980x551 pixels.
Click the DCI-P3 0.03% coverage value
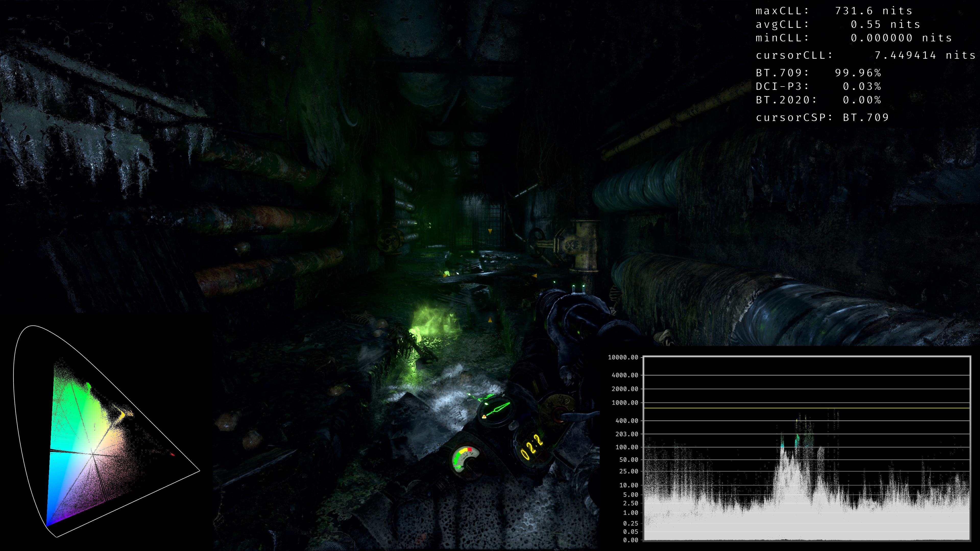point(862,86)
